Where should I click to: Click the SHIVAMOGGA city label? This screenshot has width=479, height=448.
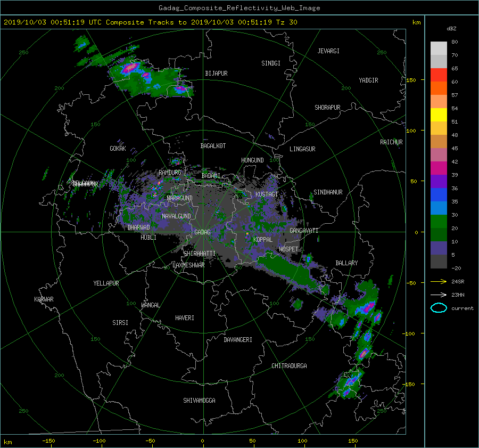[199, 400]
